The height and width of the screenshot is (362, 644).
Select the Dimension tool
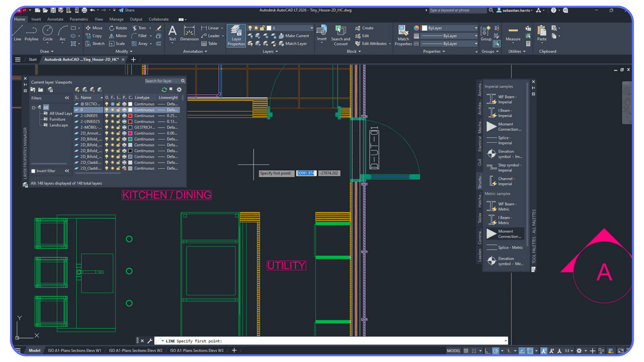click(x=189, y=34)
